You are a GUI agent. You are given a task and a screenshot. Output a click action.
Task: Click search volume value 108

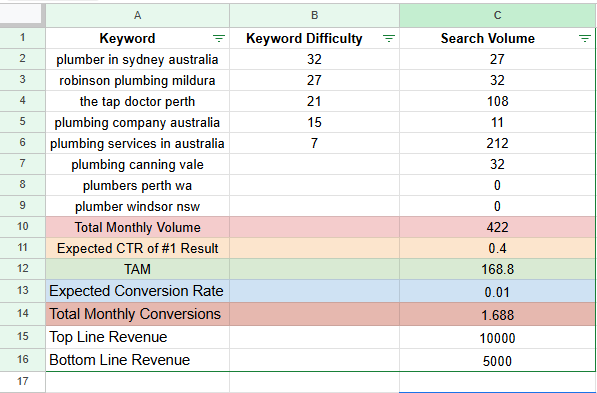tap(498, 101)
